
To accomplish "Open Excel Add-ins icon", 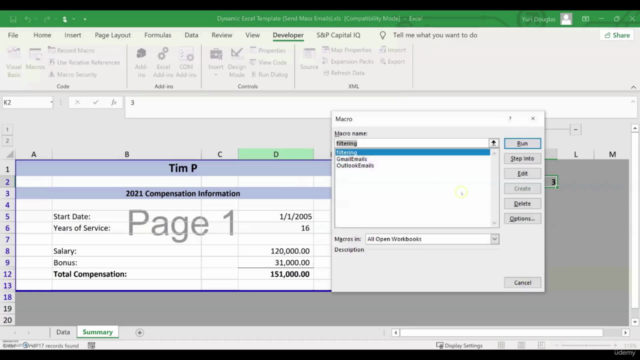I will pyautogui.click(x=163, y=62).
